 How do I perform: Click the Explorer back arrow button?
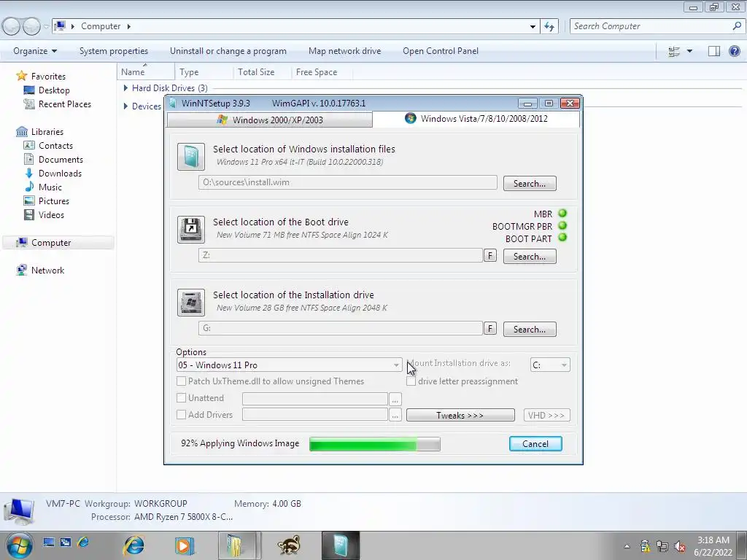pyautogui.click(x=12, y=26)
